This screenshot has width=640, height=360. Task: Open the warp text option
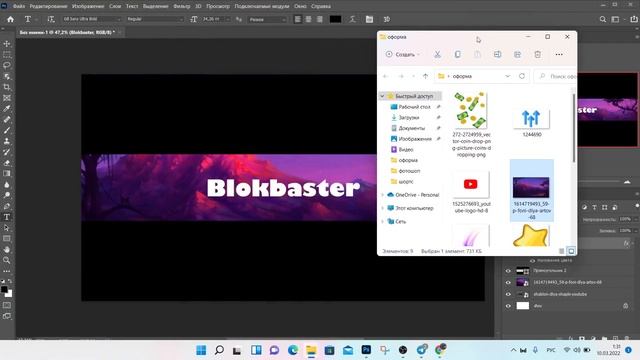(x=352, y=19)
